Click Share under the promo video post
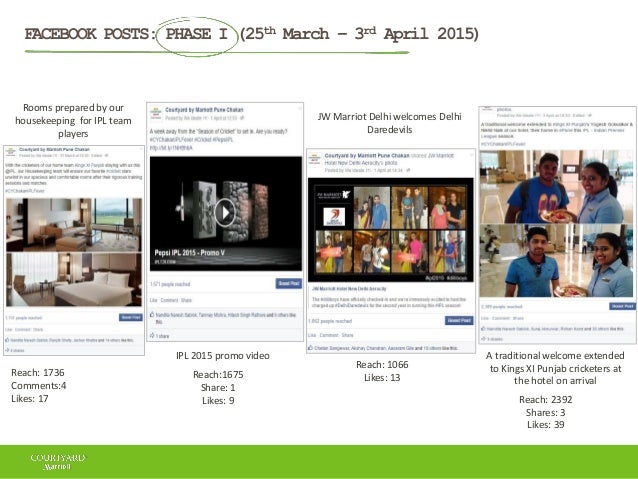This screenshot has height=479, width=638. (186, 300)
